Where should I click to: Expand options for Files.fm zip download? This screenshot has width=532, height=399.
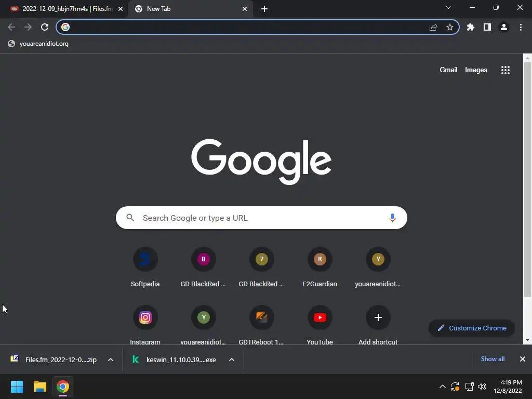pos(111,360)
